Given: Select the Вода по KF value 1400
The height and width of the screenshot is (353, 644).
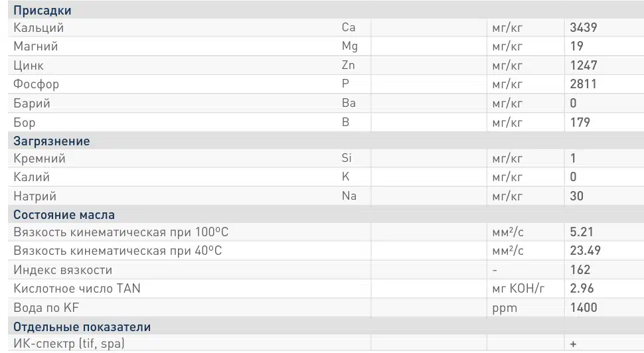Looking at the screenshot, I should pyautogui.click(x=584, y=307).
